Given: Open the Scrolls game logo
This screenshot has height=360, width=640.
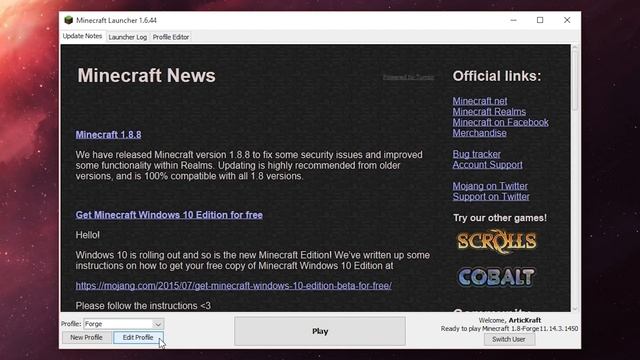Looking at the screenshot, I should 496,242.
